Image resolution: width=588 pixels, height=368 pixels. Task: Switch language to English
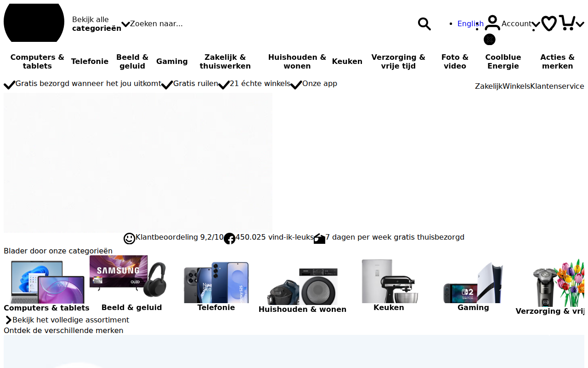(x=470, y=24)
